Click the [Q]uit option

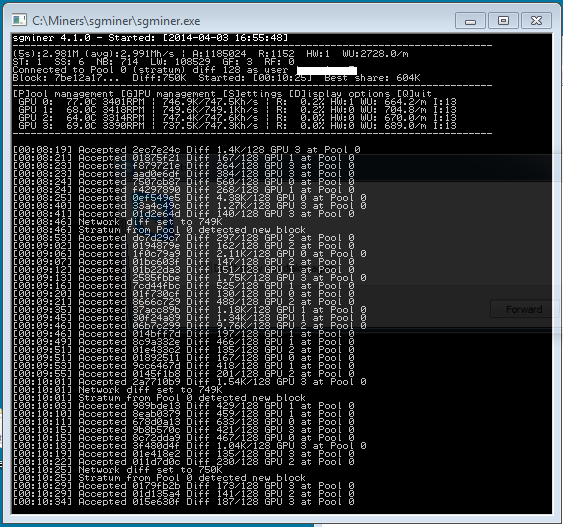click(x=414, y=94)
